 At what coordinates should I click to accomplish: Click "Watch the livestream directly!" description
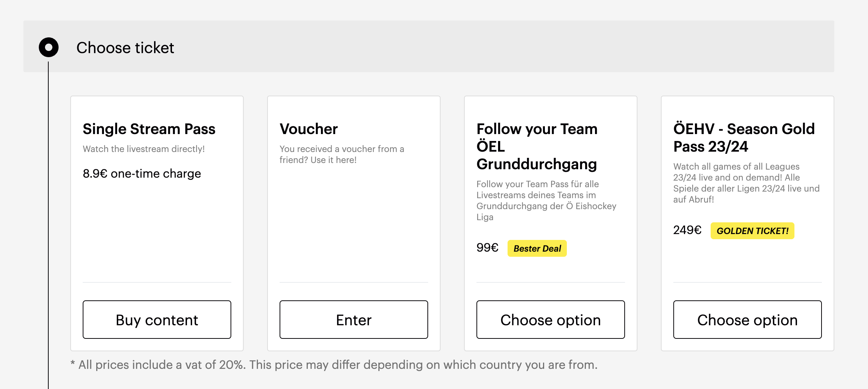(x=144, y=149)
